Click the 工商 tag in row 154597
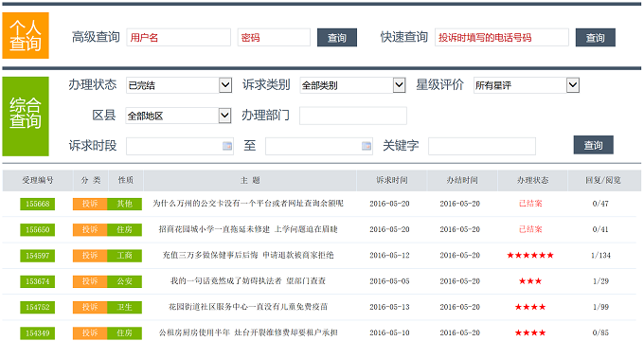 pyautogui.click(x=124, y=256)
